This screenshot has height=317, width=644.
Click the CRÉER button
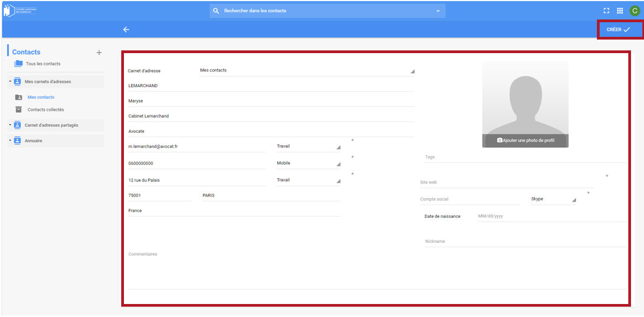(620, 30)
